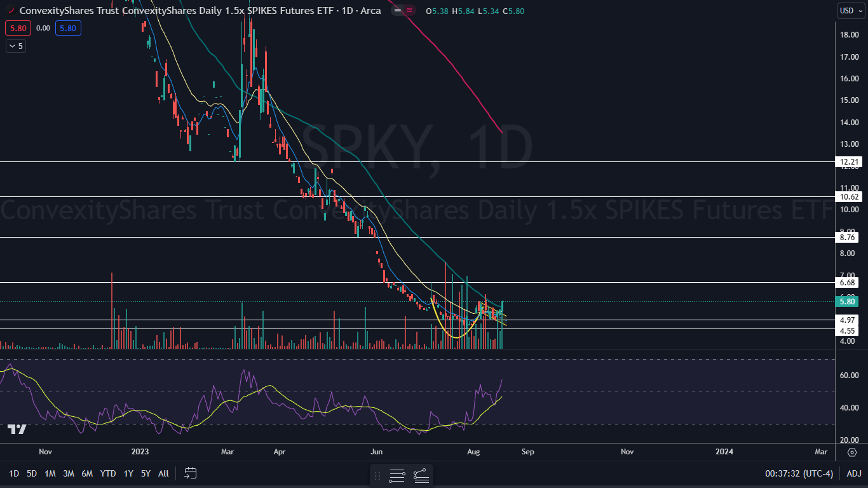The image size is (868, 488).
Task: Toggle ADJ adjusted data setting
Action: [854, 473]
